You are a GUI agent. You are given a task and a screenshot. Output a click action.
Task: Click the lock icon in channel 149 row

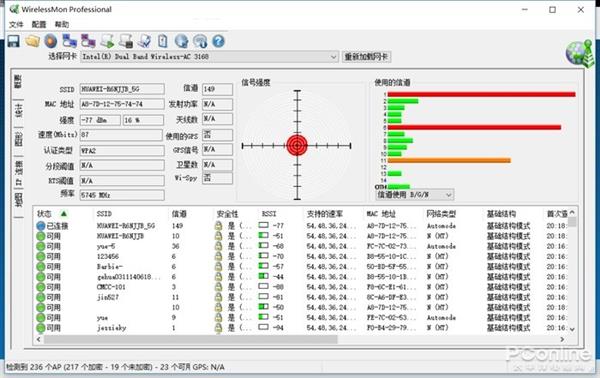(x=218, y=226)
